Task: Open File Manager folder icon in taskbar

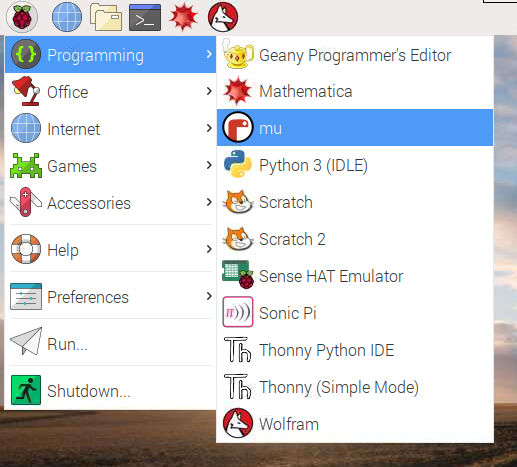Action: (x=106, y=17)
